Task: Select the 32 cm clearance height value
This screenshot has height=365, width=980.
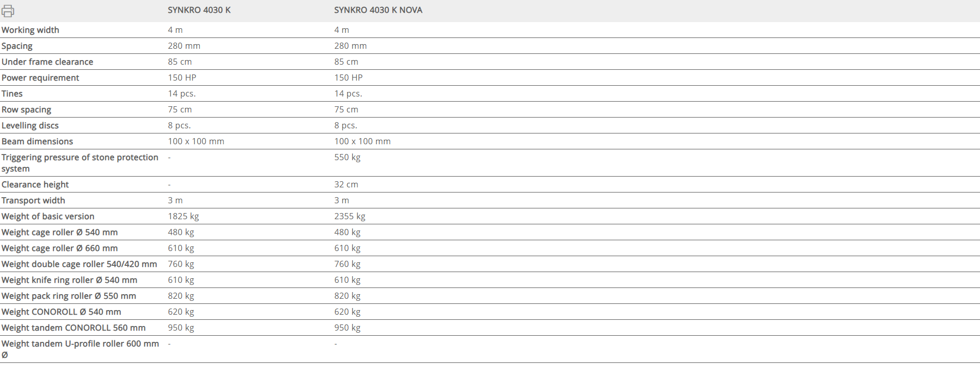Action: (x=346, y=184)
